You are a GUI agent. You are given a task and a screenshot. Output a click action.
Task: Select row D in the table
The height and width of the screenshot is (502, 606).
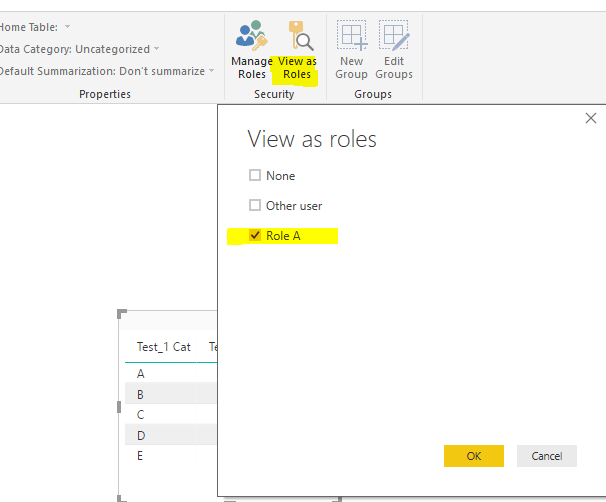tap(170, 436)
